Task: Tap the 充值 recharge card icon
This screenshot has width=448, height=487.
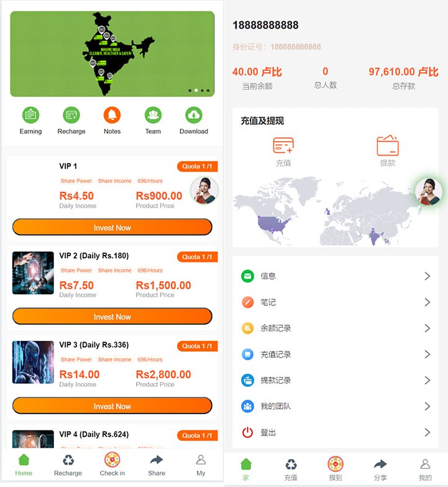Action: click(283, 146)
